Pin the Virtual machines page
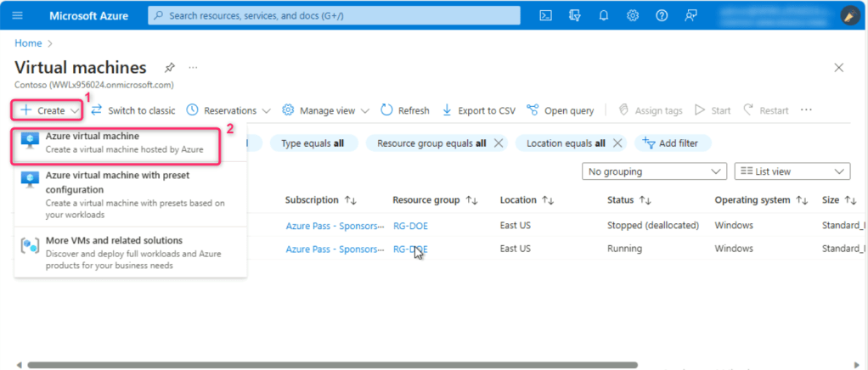868x370 pixels. coord(169,68)
